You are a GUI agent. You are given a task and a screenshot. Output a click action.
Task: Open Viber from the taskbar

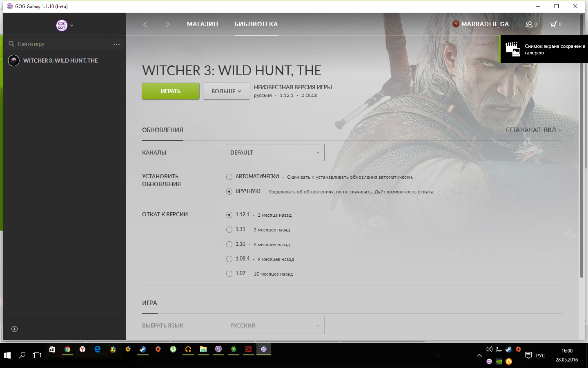coord(218,349)
